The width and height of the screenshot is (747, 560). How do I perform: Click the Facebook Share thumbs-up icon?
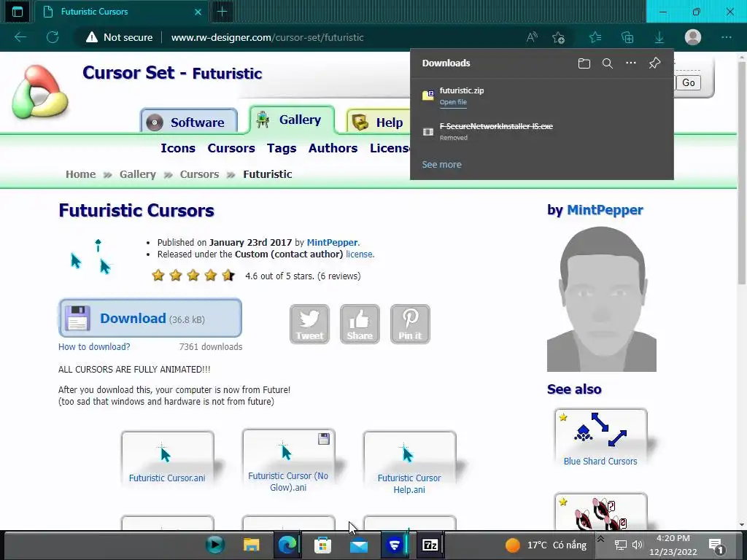coord(360,324)
